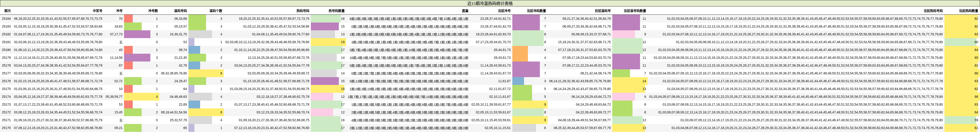The image size is (980, 132).
Task: Select period cell 25172
Action: pyautogui.click(x=6, y=112)
